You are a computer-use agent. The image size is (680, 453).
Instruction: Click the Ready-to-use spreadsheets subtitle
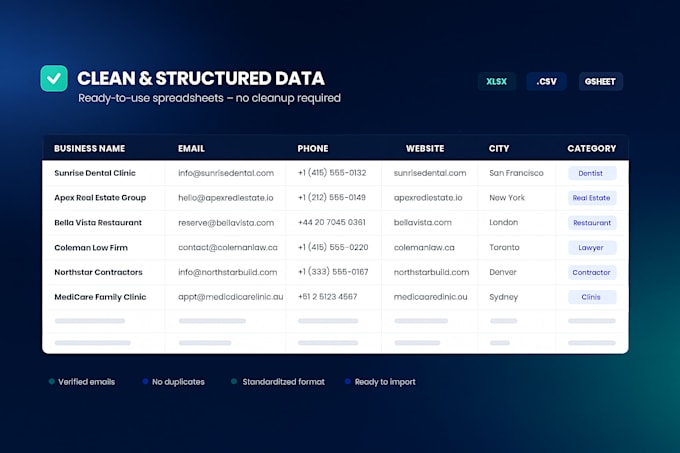pos(209,98)
